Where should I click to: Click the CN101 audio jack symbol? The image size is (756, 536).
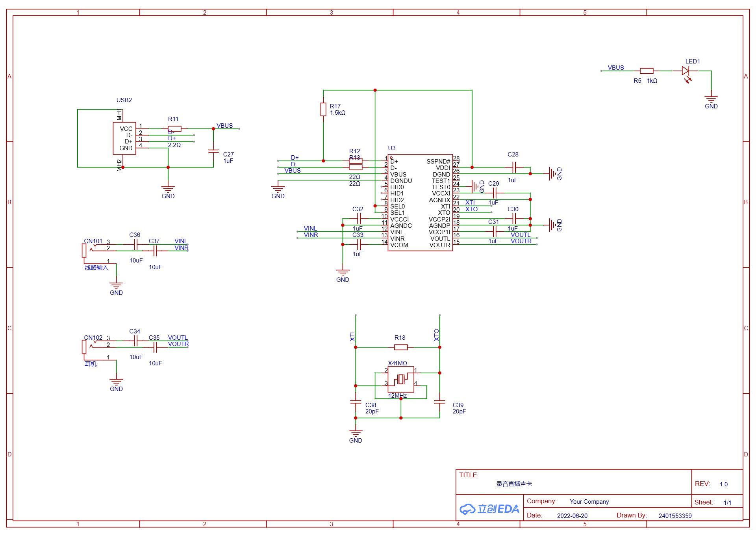[x=84, y=250]
